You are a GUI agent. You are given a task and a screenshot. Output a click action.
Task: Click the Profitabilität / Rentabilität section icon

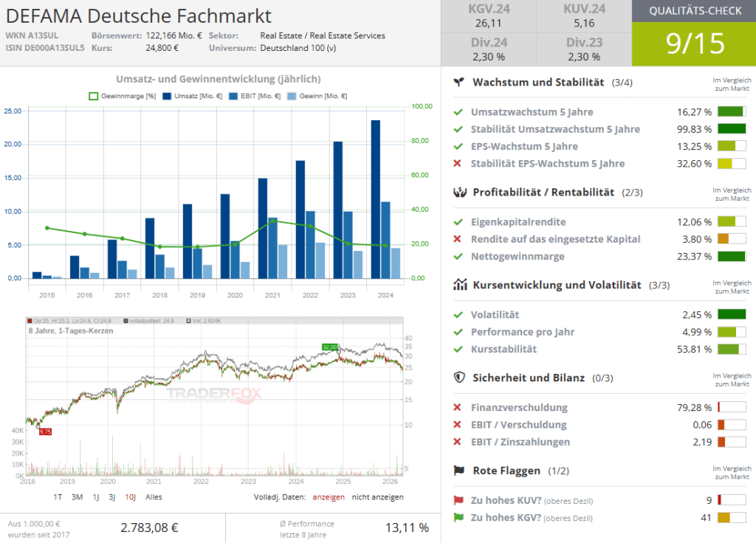point(458,193)
